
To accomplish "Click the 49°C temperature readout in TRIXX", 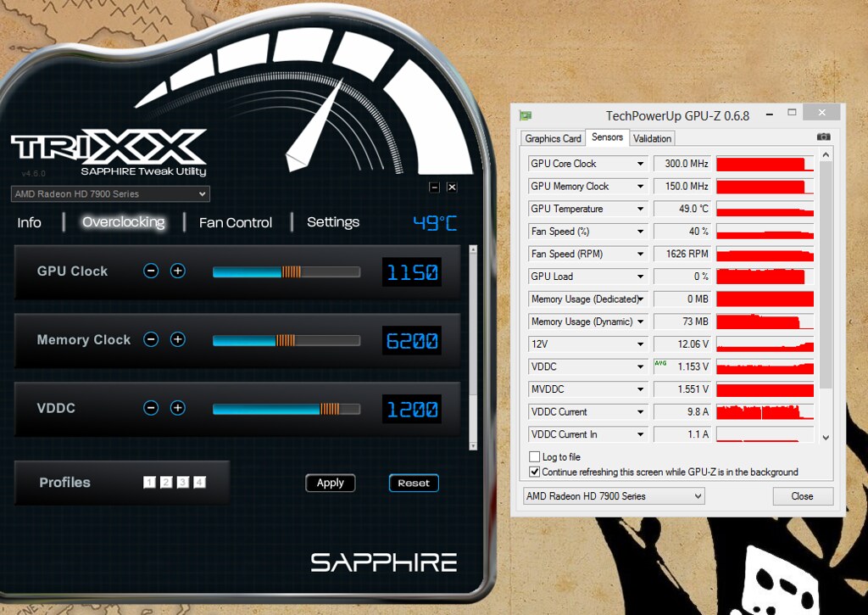I will [435, 223].
